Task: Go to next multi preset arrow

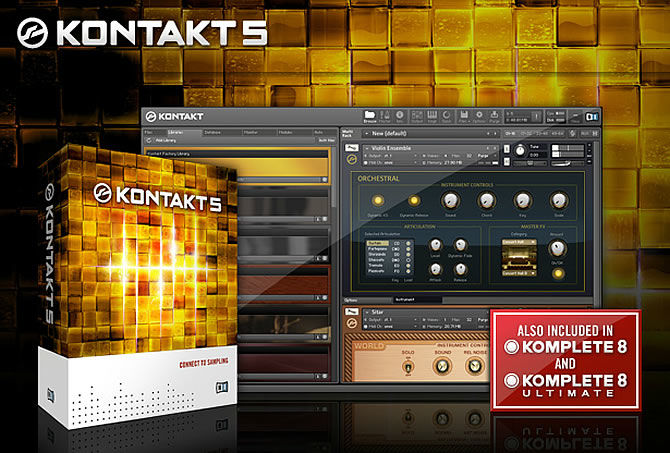Action: (x=495, y=134)
